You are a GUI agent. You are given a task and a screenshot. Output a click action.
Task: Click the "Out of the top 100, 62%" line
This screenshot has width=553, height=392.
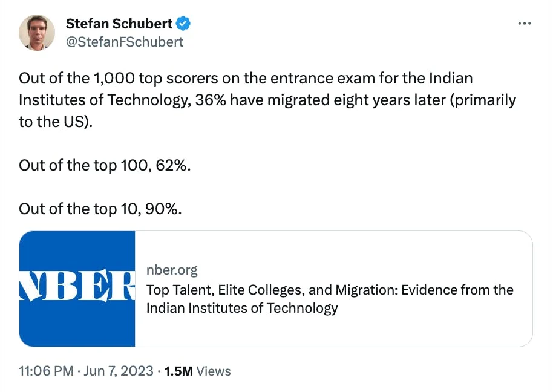[x=105, y=165]
